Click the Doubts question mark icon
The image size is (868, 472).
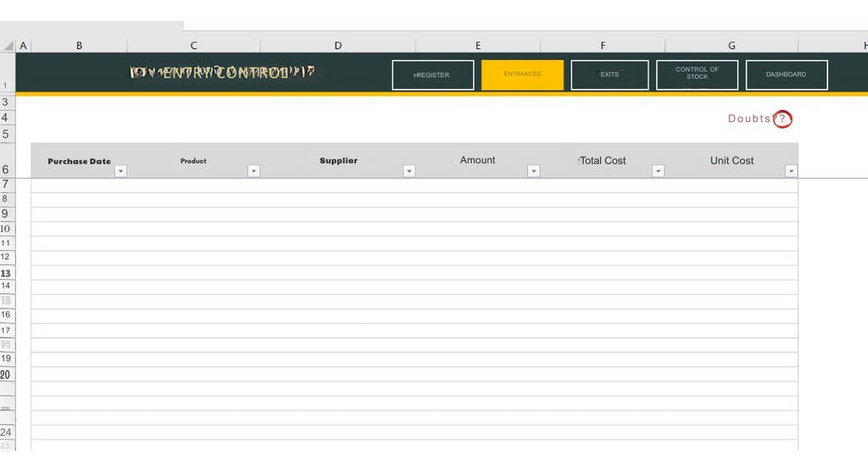[x=782, y=119]
